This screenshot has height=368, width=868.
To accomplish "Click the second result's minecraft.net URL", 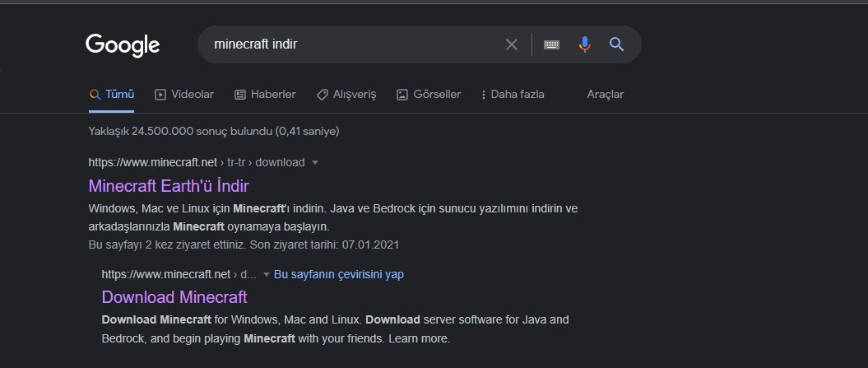I will 166,274.
